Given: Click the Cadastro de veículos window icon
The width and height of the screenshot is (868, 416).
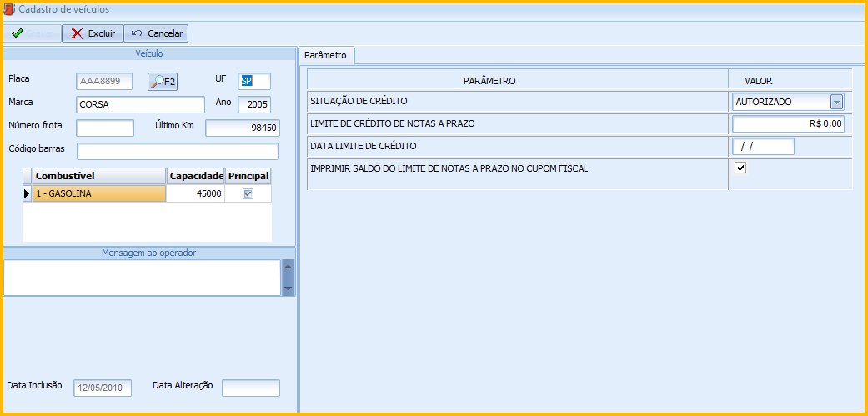Looking at the screenshot, I should [x=9, y=9].
